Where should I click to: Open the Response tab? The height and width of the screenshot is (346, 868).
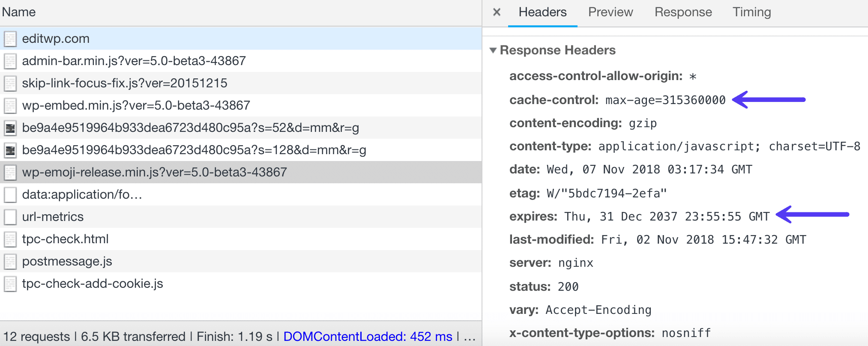pyautogui.click(x=683, y=12)
